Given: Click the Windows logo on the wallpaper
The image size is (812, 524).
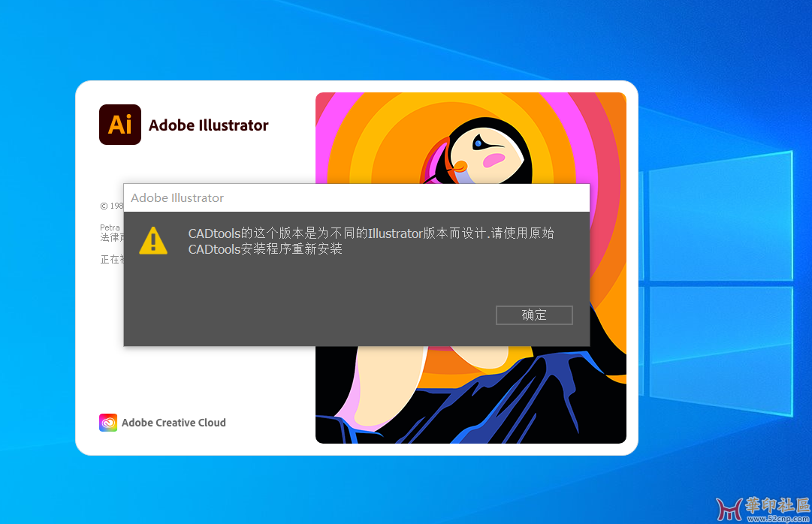Looking at the screenshot, I should (717, 284).
